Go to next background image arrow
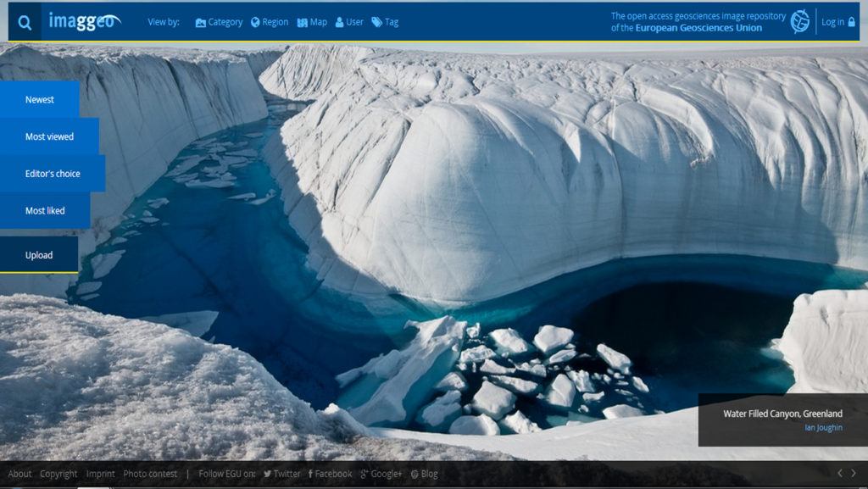868x489 pixels. click(854, 473)
